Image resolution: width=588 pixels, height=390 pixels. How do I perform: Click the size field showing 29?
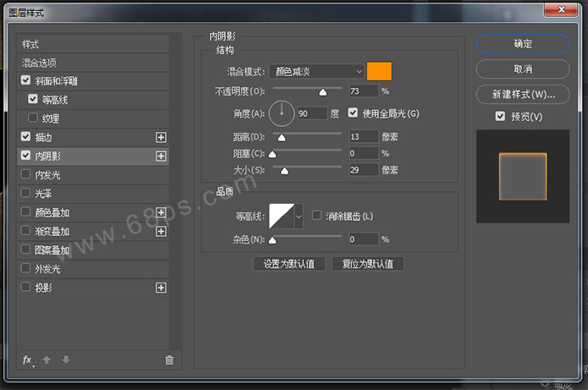pos(363,170)
